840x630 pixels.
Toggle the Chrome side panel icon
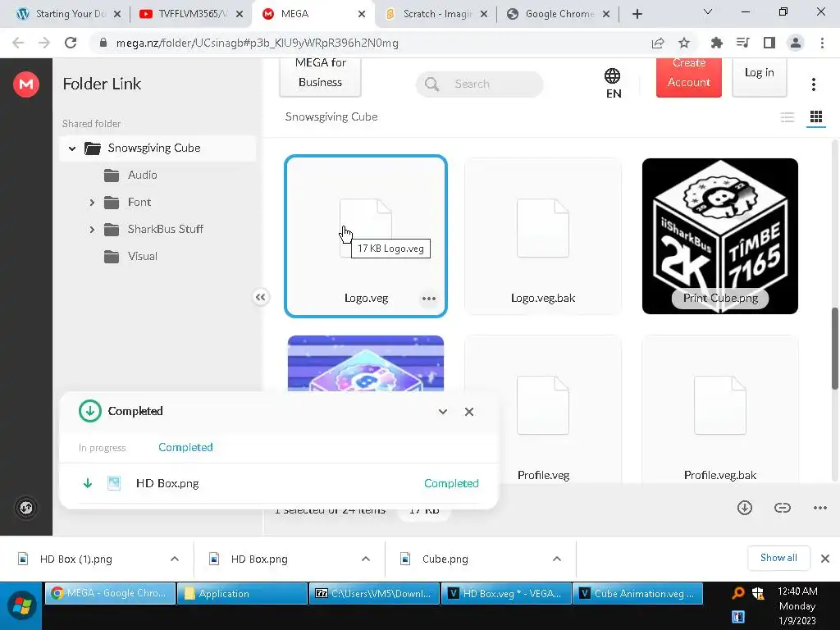pyautogui.click(x=769, y=43)
